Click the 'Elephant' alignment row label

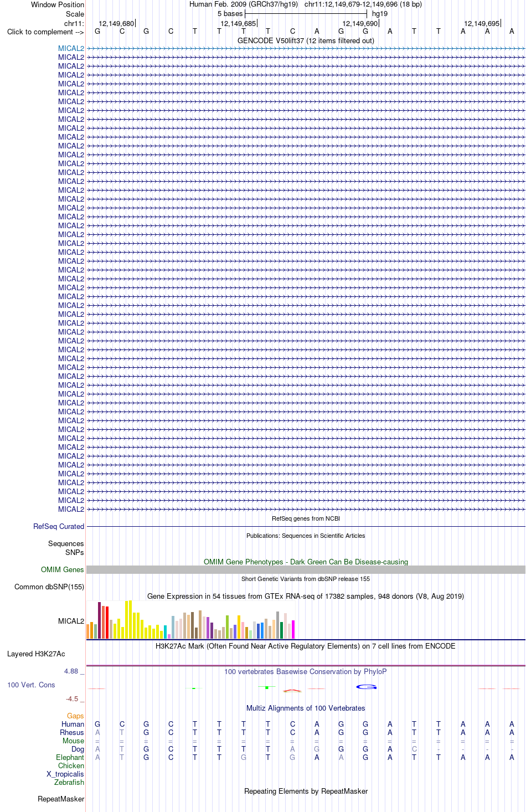(70, 758)
